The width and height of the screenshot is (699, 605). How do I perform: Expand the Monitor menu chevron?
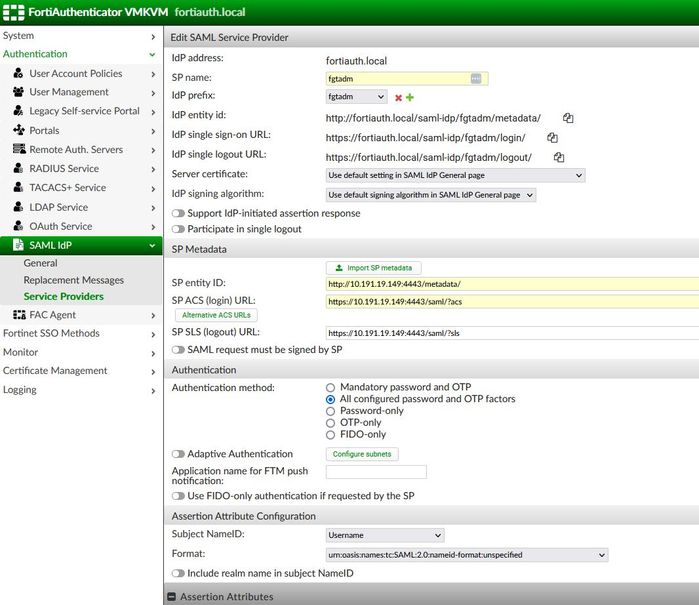[153, 354]
